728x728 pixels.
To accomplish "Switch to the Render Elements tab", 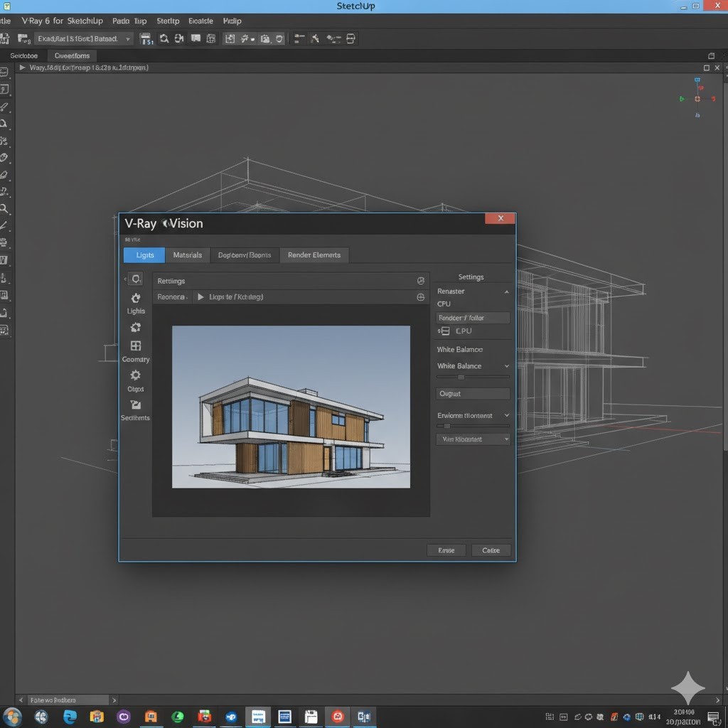I will 314,255.
